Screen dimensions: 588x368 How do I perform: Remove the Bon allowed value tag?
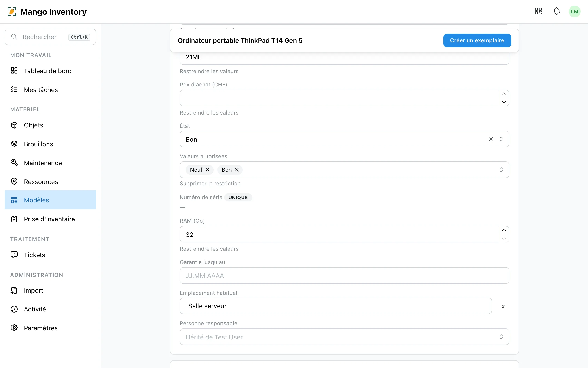click(237, 170)
